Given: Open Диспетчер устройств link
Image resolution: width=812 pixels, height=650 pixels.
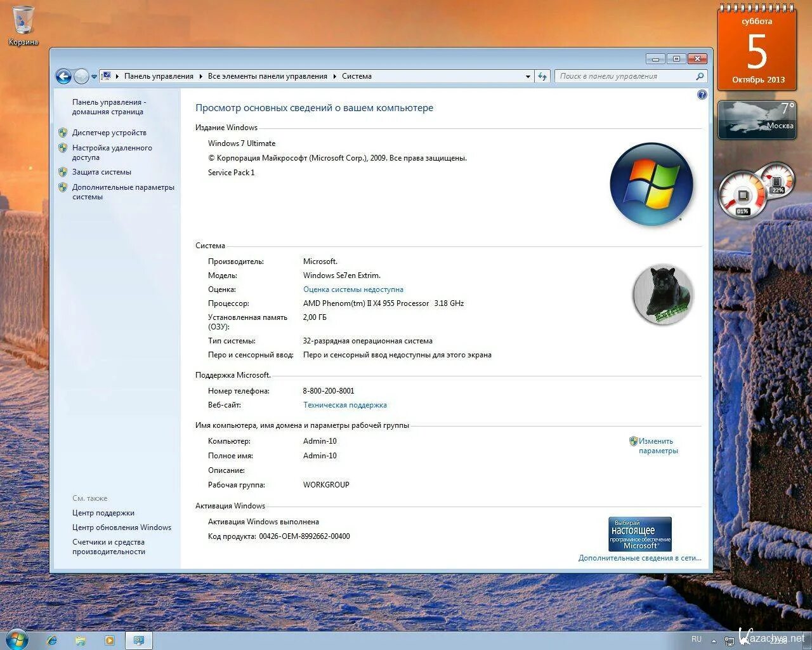Looking at the screenshot, I should click(x=109, y=133).
